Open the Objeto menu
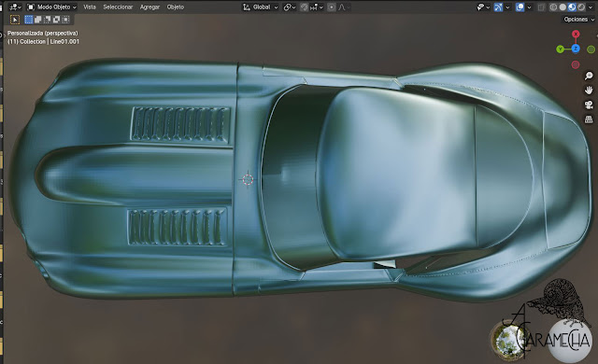Image resolution: width=598 pixels, height=364 pixels. [x=176, y=7]
